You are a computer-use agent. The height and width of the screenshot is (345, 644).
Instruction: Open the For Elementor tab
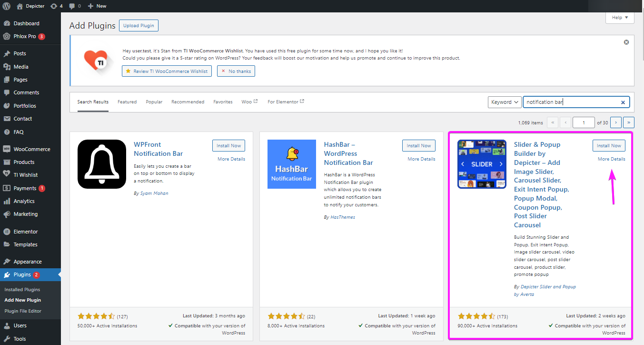286,102
